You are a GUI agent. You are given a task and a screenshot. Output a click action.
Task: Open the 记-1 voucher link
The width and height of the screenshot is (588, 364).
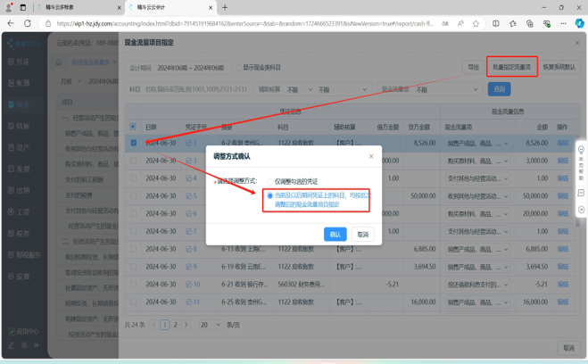click(191, 143)
